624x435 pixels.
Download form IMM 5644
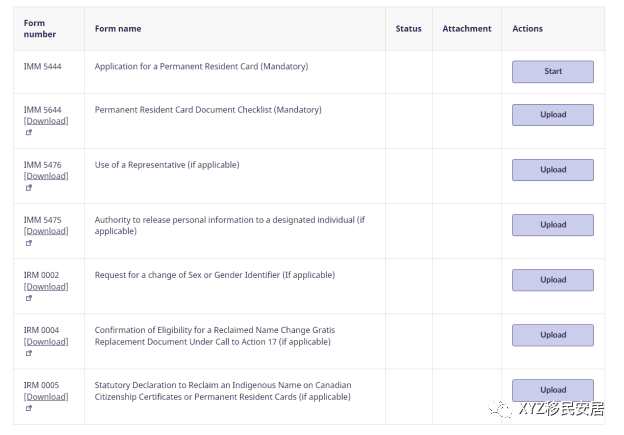[x=46, y=121]
